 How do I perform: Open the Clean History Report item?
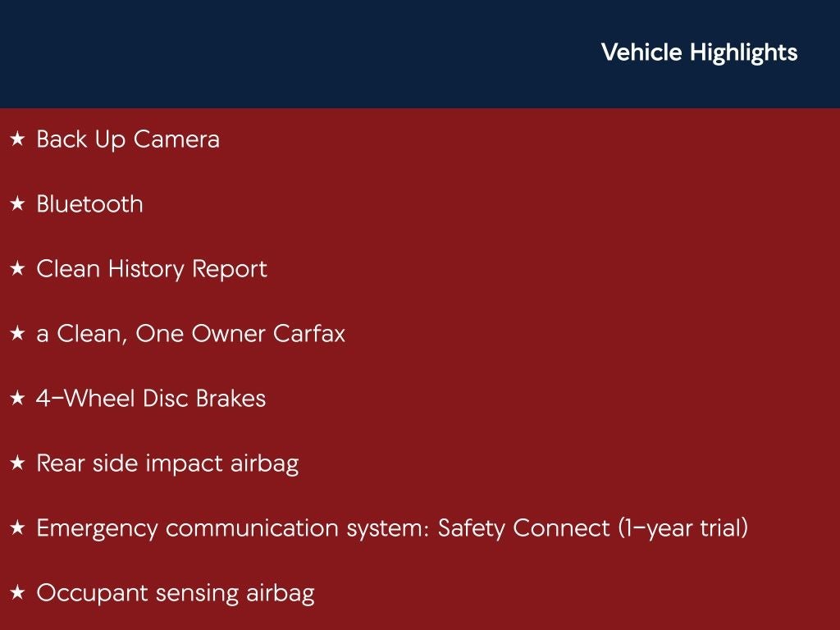[152, 269]
